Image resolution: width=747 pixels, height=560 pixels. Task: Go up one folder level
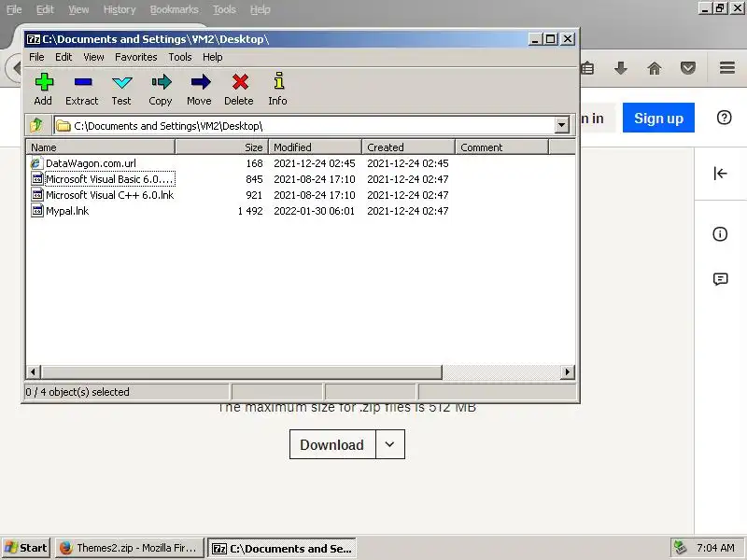pyautogui.click(x=36, y=126)
